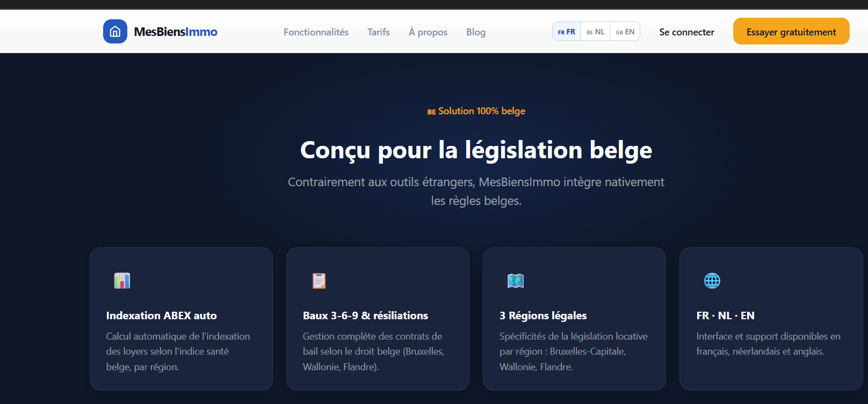Viewport: 868px width, 404px height.
Task: Switch language to EN
Action: tap(625, 32)
